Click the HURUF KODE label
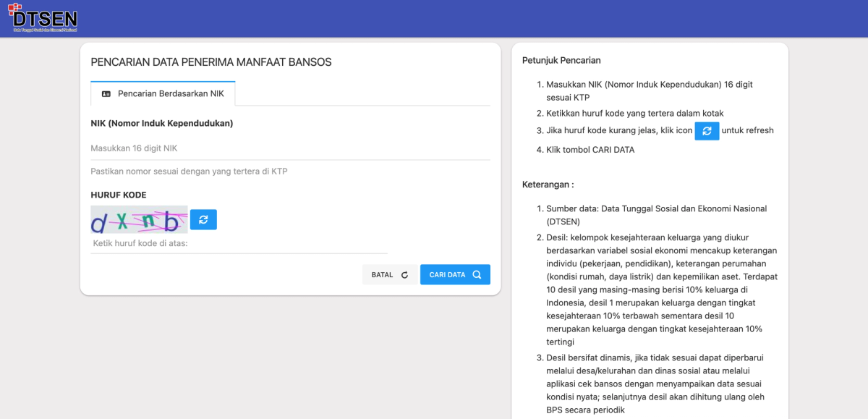Image resolution: width=868 pixels, height=419 pixels. 119,195
